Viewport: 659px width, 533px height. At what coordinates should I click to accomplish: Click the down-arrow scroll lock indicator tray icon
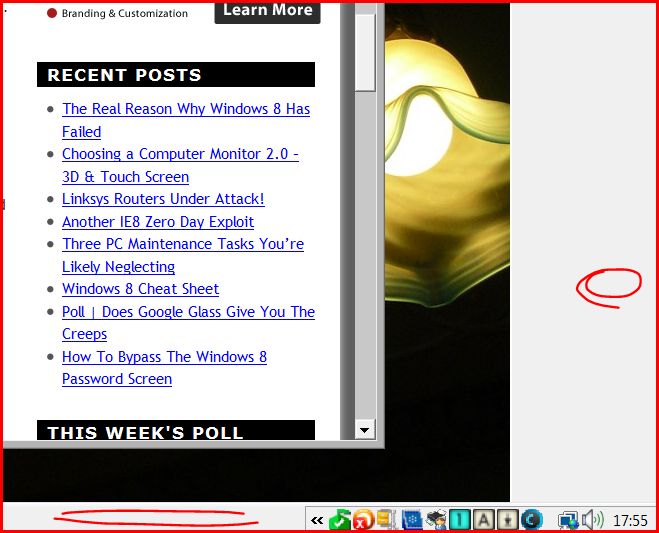pos(508,520)
